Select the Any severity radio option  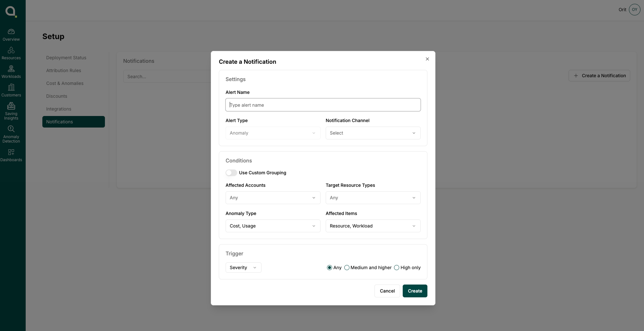coord(329,268)
